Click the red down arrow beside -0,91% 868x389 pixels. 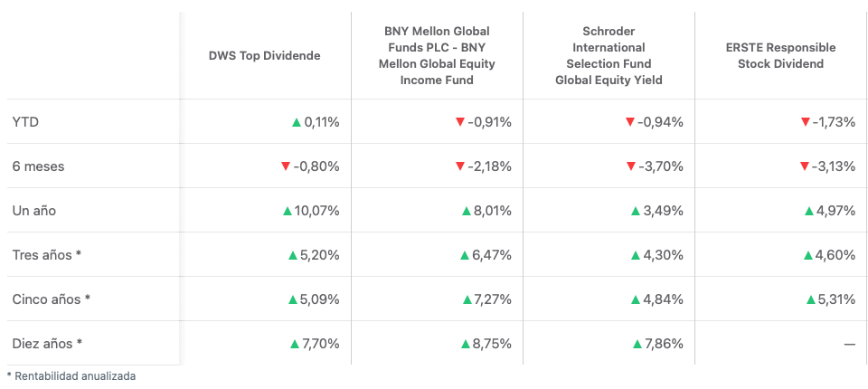(459, 122)
